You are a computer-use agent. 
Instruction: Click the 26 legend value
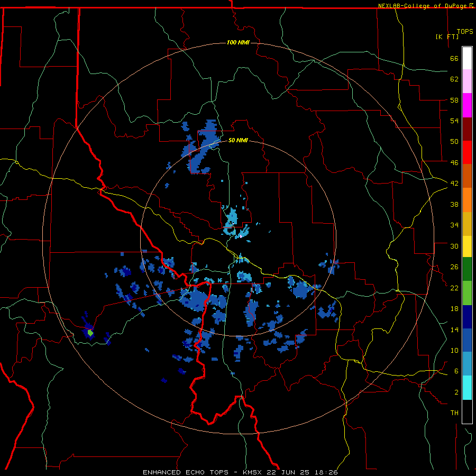pos(454,267)
